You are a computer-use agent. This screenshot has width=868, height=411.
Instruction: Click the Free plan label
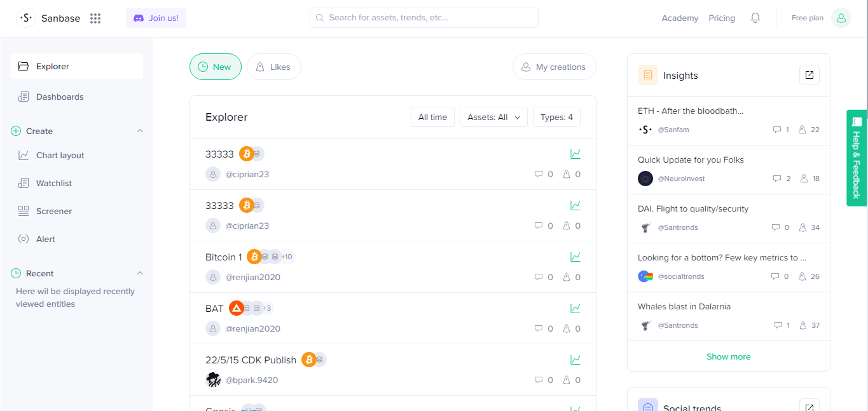[808, 18]
